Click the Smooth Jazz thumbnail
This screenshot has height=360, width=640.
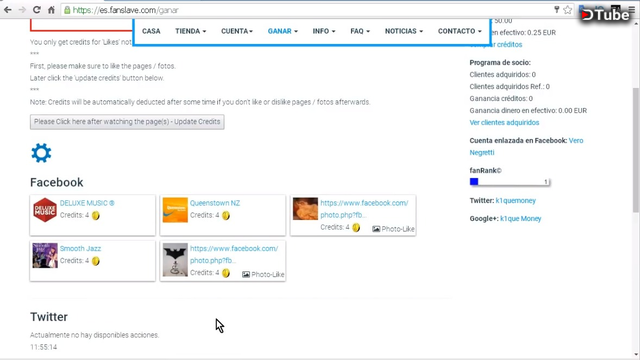(45, 256)
